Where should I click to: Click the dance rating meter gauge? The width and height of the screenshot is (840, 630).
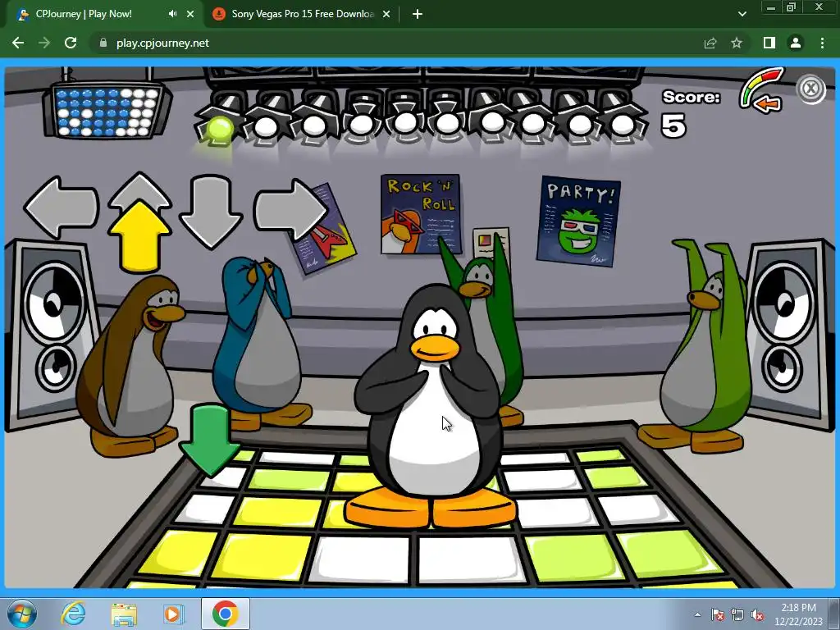click(762, 90)
